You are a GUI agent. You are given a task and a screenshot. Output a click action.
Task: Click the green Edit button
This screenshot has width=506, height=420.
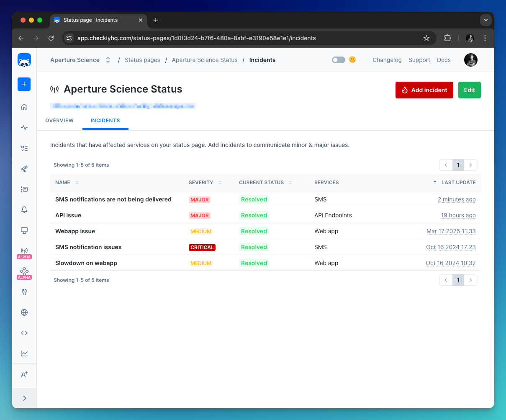(x=469, y=90)
